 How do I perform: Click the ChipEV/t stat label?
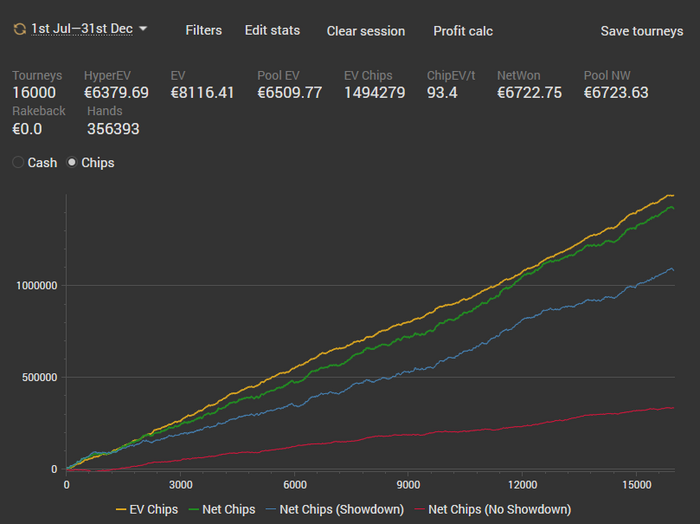tap(451, 75)
